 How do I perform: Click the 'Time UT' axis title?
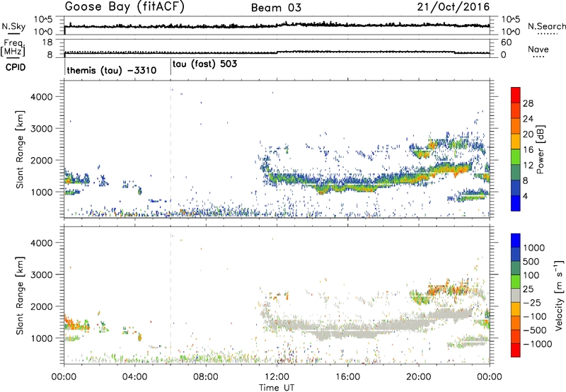277,388
